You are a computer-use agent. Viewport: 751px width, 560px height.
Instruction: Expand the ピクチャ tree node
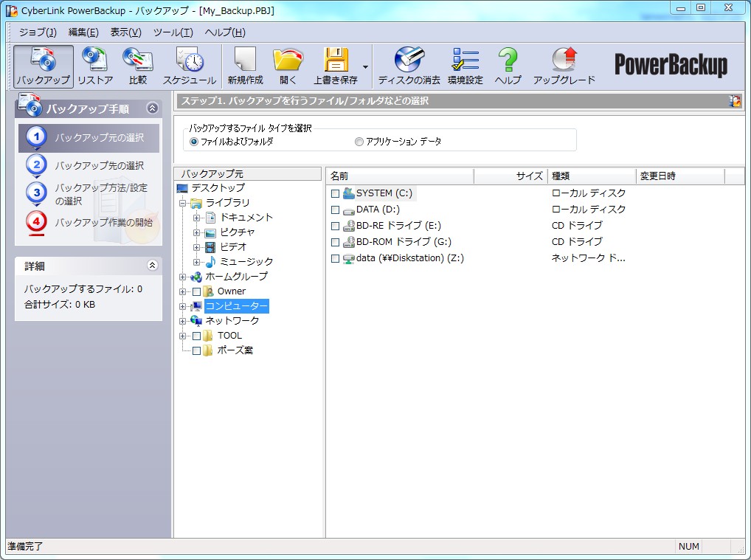coord(196,233)
